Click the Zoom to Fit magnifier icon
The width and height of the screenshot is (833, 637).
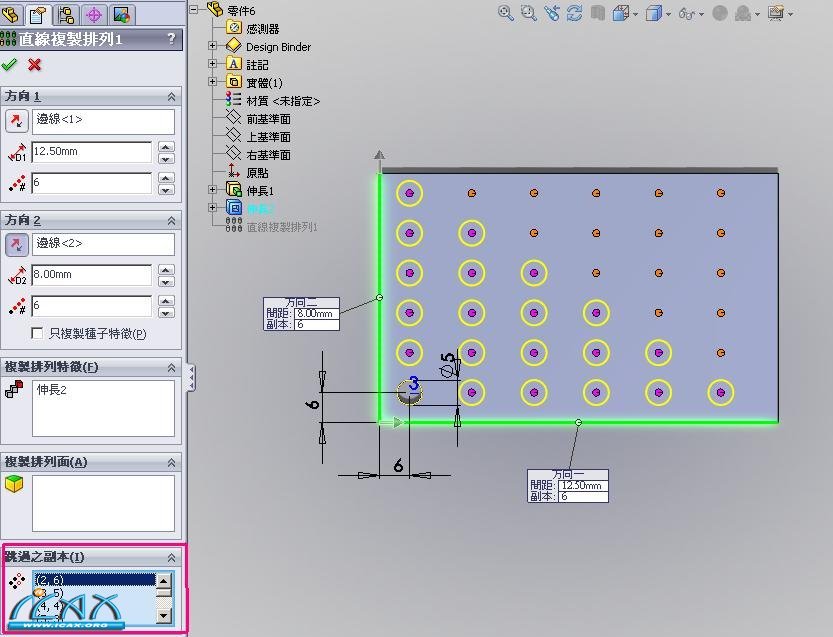(x=505, y=13)
